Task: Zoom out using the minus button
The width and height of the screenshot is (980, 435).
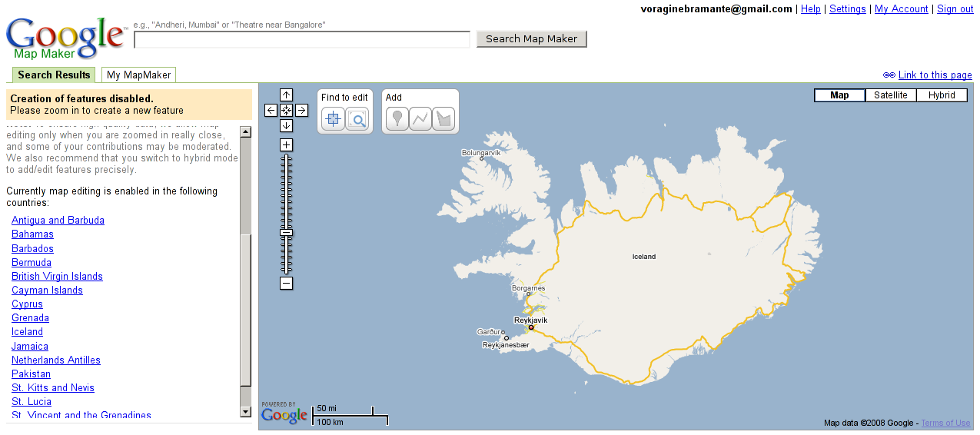Action: click(286, 284)
